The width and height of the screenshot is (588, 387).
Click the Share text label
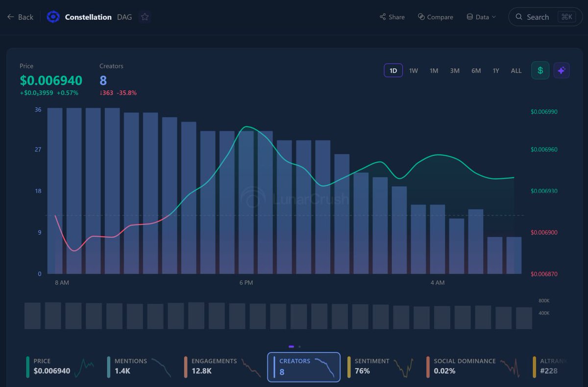click(396, 17)
